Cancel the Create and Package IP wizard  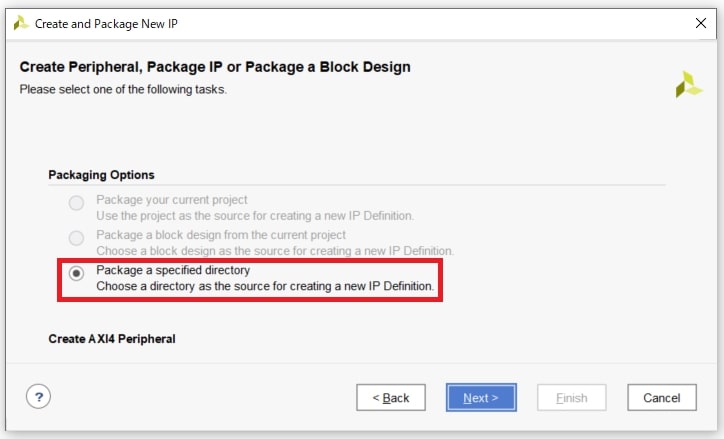[x=662, y=397]
